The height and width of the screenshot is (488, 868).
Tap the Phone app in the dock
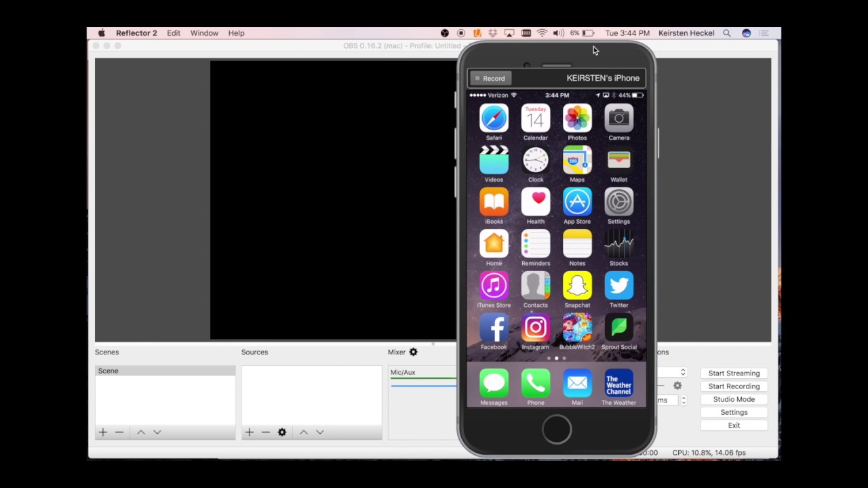(x=536, y=384)
